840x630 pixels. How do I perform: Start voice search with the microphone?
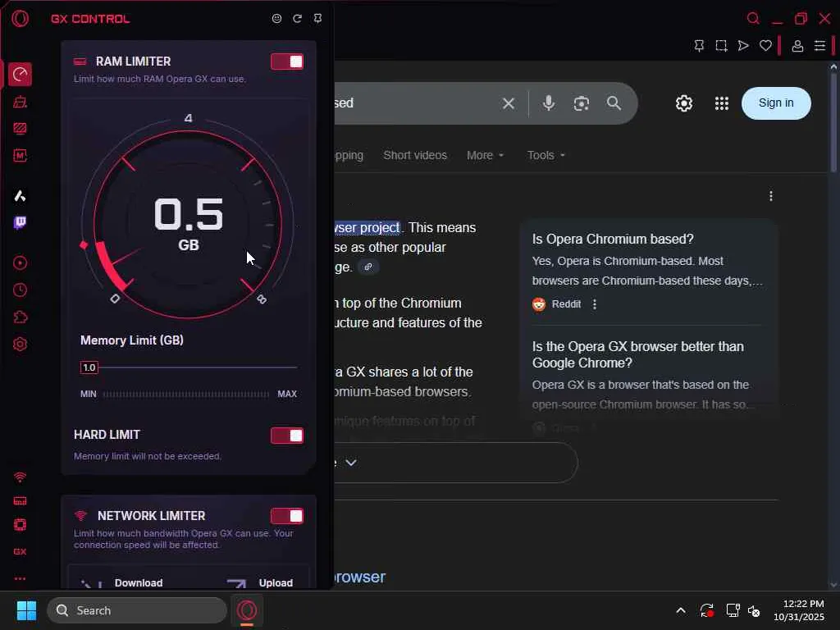(x=549, y=103)
